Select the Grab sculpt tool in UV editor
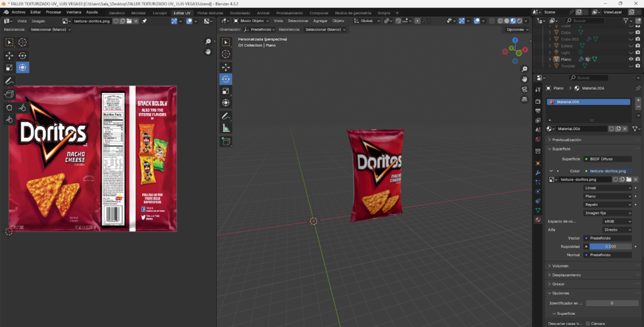 pyautogui.click(x=9, y=108)
